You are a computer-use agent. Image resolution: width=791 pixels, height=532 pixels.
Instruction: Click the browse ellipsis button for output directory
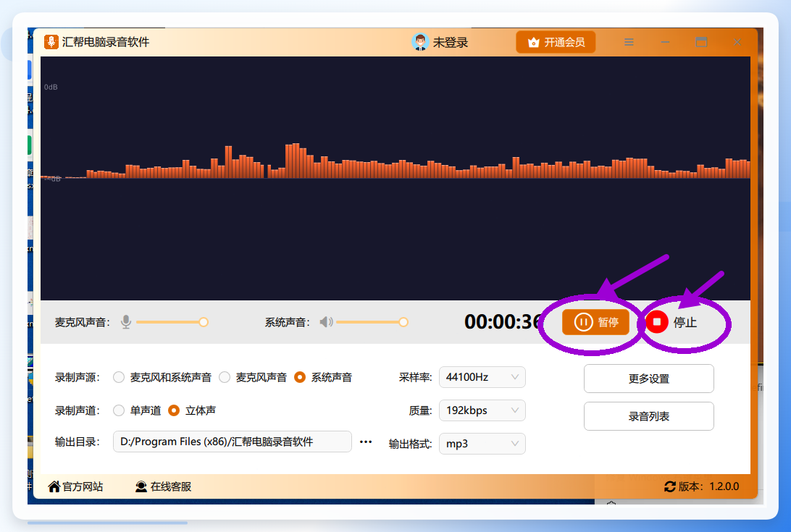(x=366, y=442)
